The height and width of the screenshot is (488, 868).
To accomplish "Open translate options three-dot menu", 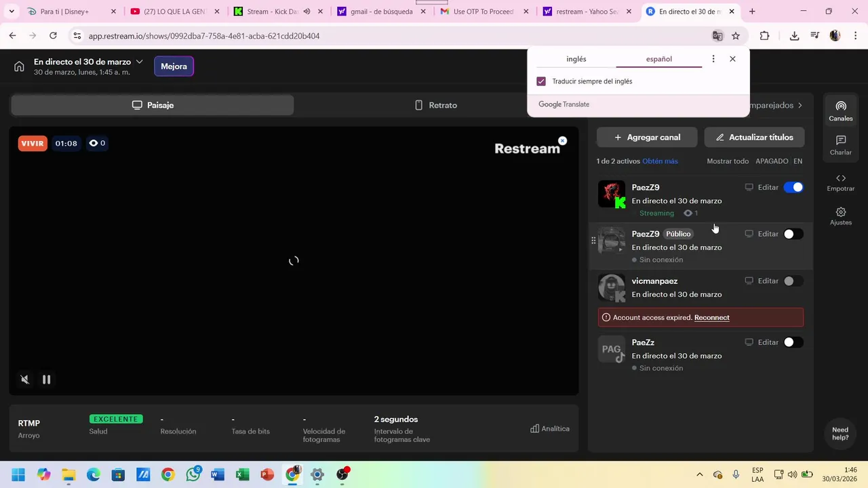I will tap(713, 59).
